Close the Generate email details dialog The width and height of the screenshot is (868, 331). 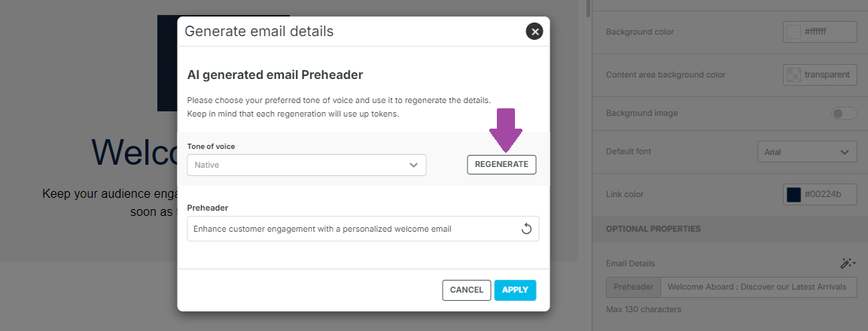tap(535, 32)
